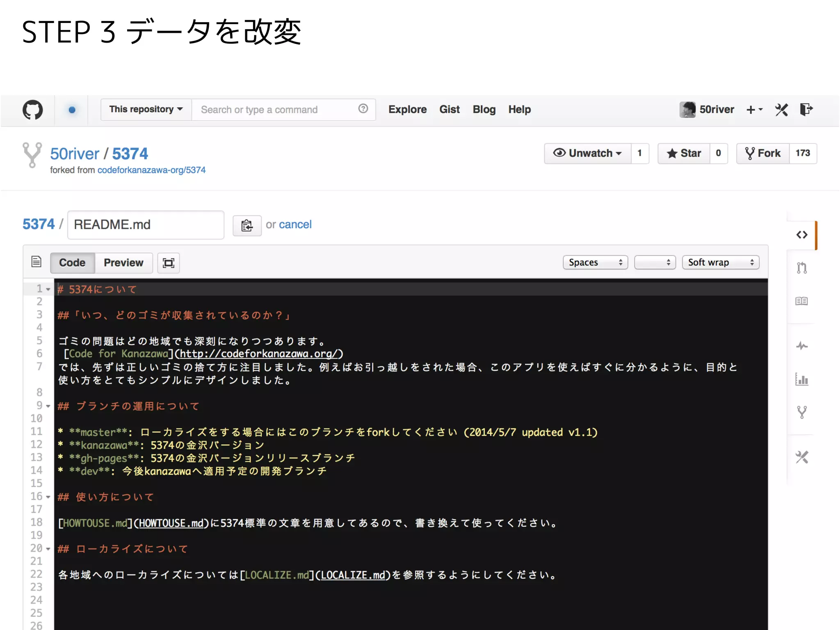The width and height of the screenshot is (840, 630).
Task: Open the GitHub Octocat home logo
Action: (x=32, y=110)
